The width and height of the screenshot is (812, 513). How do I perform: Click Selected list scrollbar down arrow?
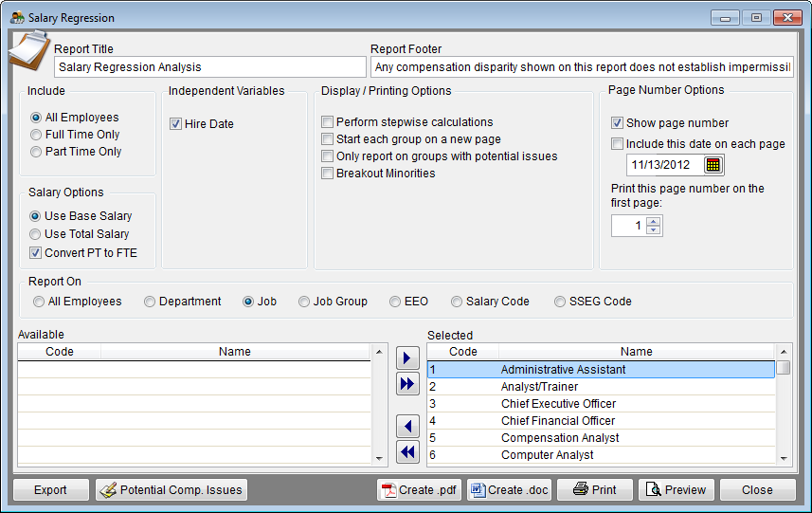point(784,458)
